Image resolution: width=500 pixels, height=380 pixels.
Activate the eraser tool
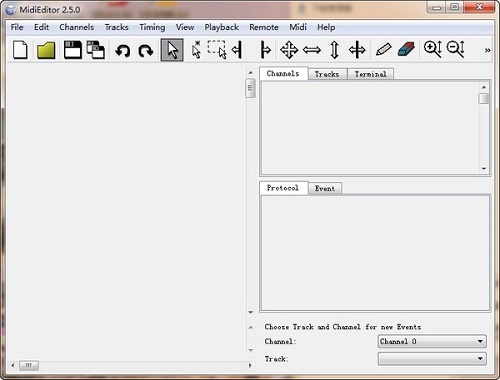(x=406, y=50)
